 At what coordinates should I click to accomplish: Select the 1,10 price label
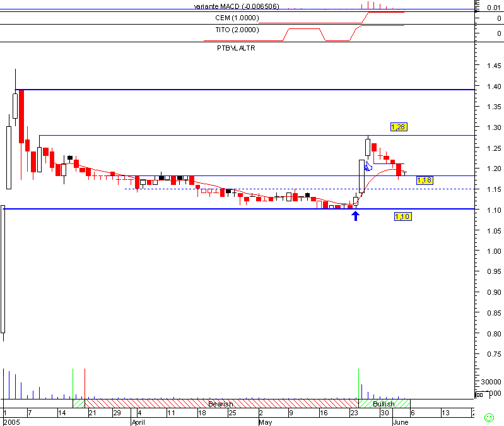(402, 216)
